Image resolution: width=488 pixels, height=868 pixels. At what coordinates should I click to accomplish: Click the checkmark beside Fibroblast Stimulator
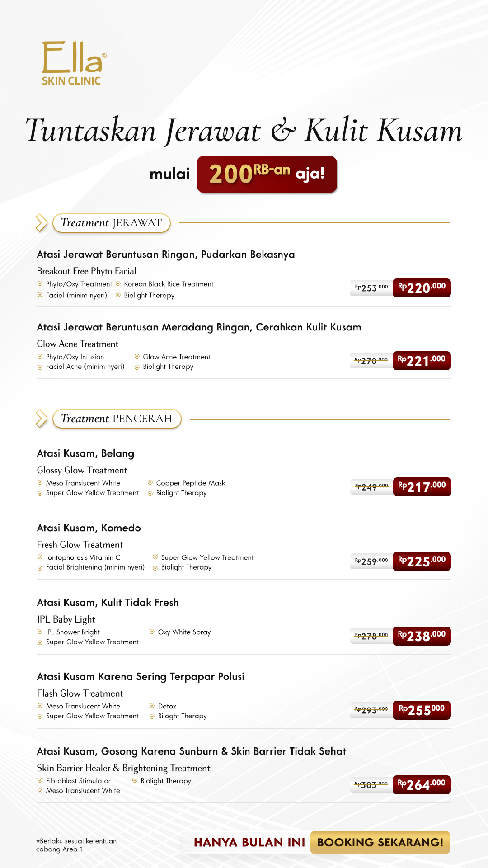pyautogui.click(x=40, y=780)
